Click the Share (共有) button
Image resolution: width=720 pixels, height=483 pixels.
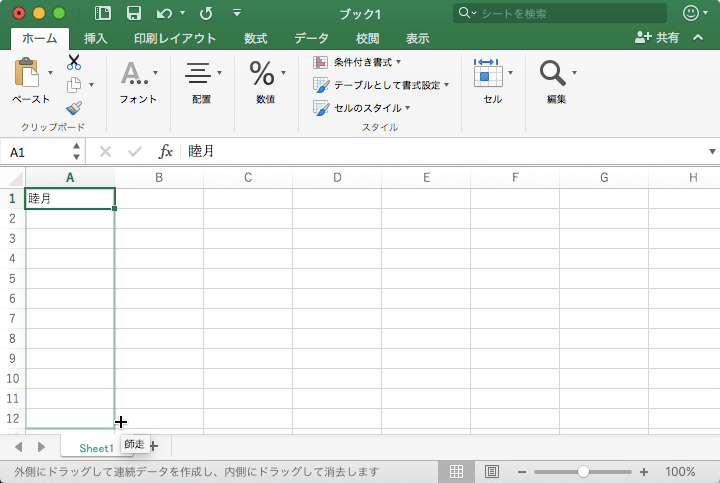click(657, 37)
